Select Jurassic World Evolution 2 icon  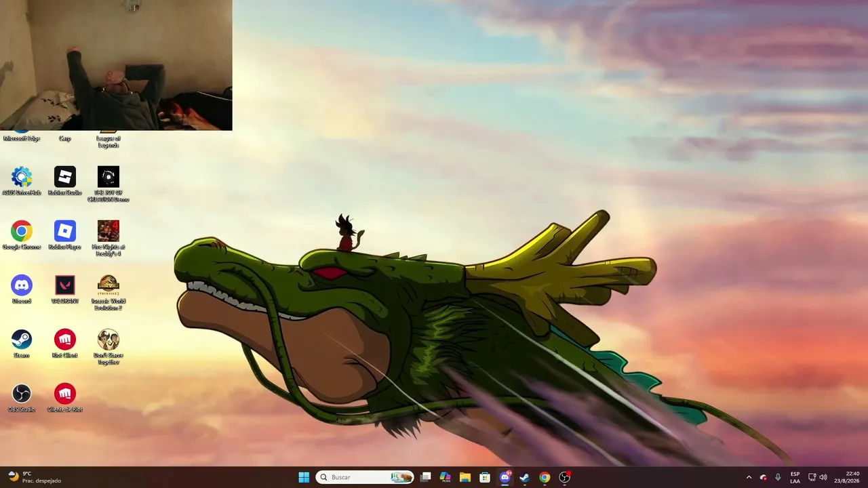click(x=108, y=292)
